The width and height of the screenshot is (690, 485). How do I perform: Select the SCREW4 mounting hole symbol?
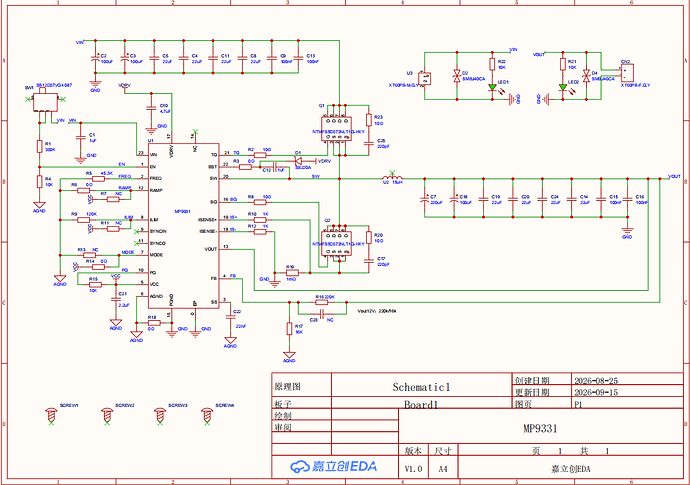[207, 415]
